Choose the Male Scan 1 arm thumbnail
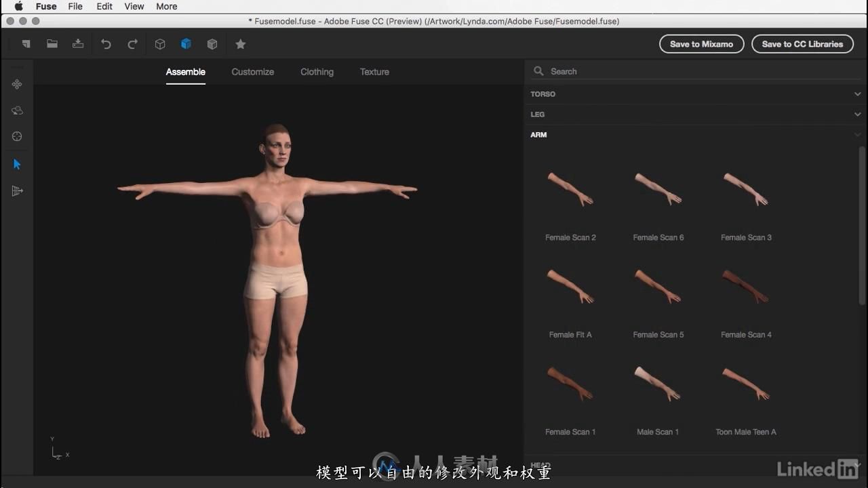Viewport: 868px width, 488px height. [x=658, y=383]
